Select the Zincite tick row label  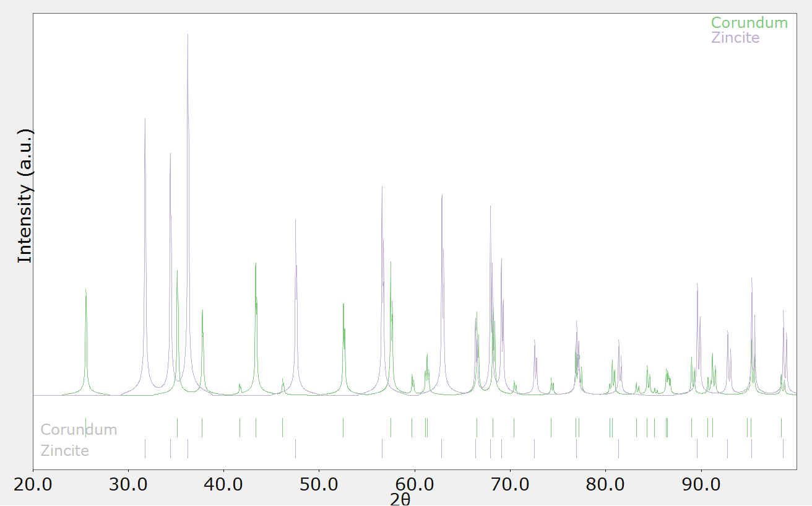pos(65,450)
